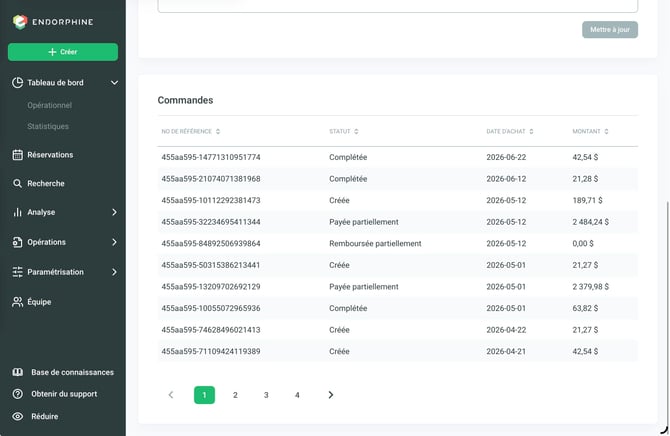Sort by Montant column arrows
The width and height of the screenshot is (670, 436).
tap(606, 131)
